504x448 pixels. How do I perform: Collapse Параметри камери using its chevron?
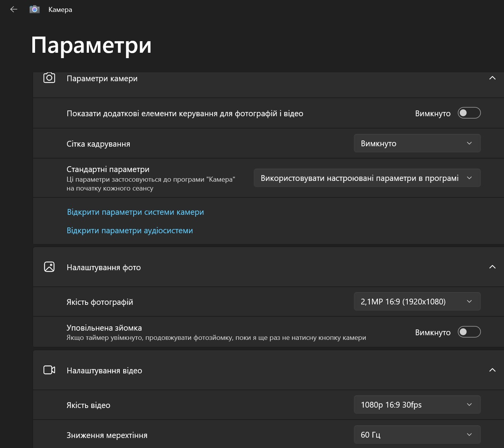coord(492,78)
